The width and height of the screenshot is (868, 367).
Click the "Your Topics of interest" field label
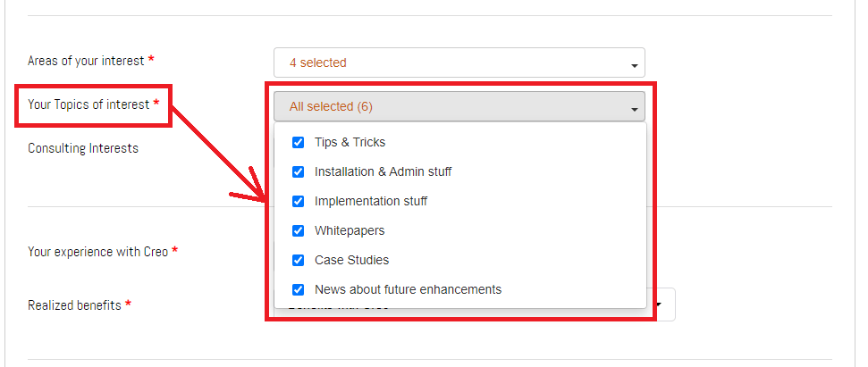[x=88, y=104]
